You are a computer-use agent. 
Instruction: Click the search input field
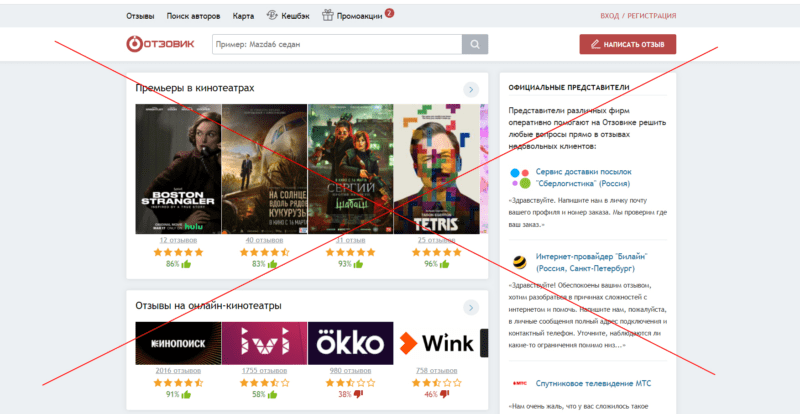(337, 44)
